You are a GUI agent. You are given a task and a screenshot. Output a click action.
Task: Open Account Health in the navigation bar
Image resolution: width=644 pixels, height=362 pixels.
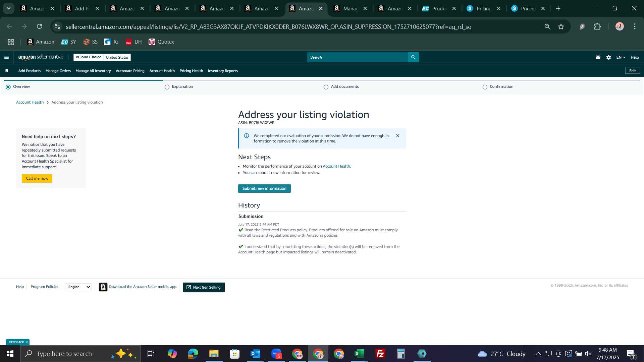click(162, 71)
